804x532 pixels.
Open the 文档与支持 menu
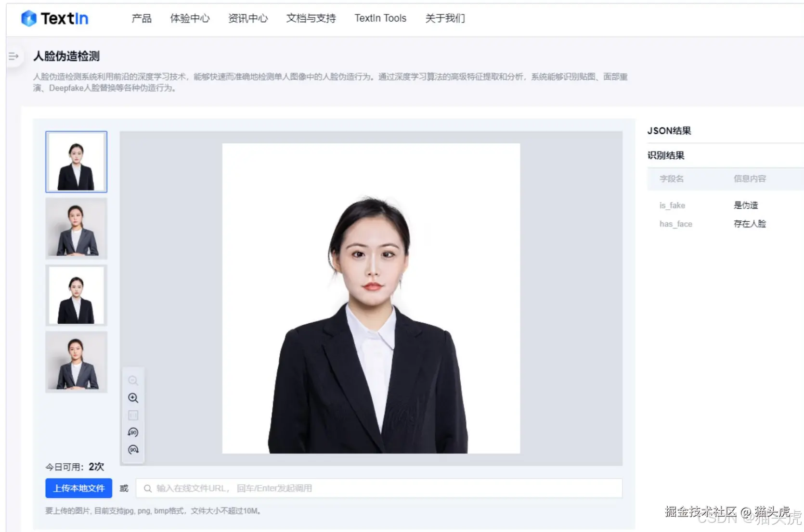pyautogui.click(x=311, y=18)
